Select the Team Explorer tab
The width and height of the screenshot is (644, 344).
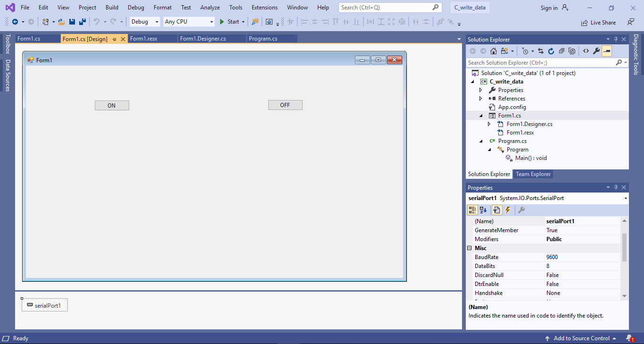pos(533,174)
